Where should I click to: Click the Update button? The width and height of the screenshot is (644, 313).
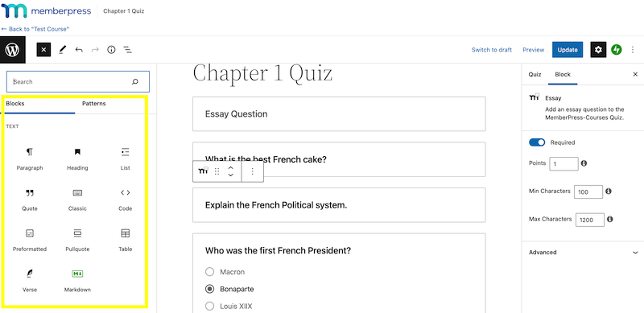click(568, 50)
